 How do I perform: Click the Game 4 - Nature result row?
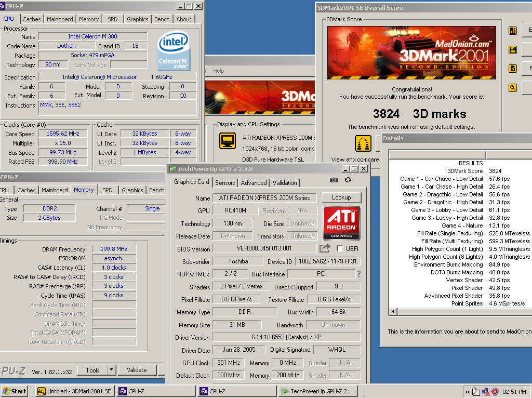click(x=460, y=225)
